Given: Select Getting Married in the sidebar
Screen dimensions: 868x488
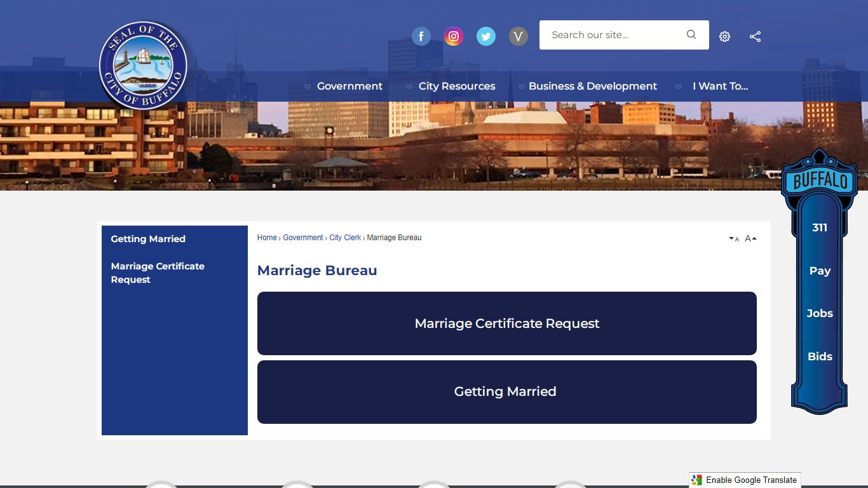Looking at the screenshot, I should [x=148, y=239].
